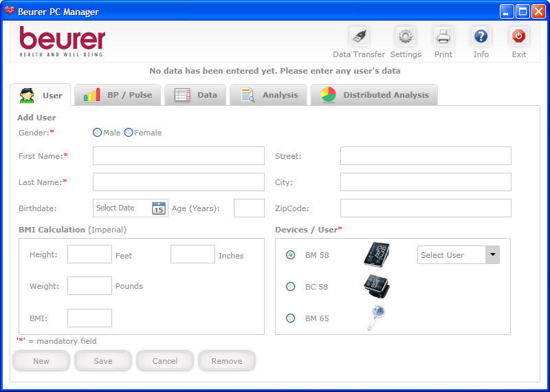Switch to the User tab
550x392 pixels.
[41, 95]
